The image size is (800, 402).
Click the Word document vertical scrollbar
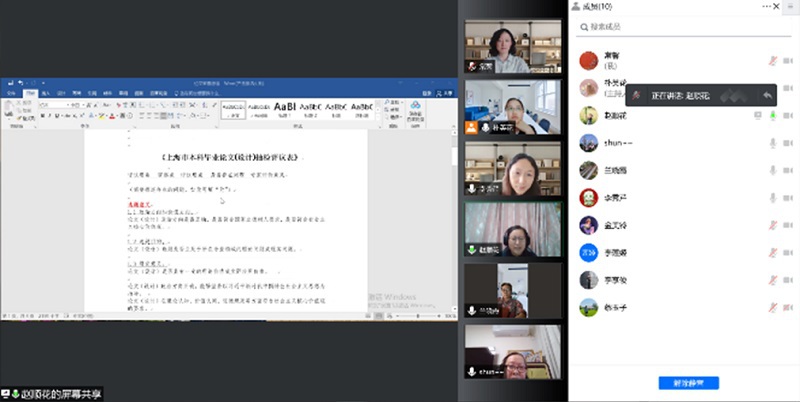tap(454, 200)
